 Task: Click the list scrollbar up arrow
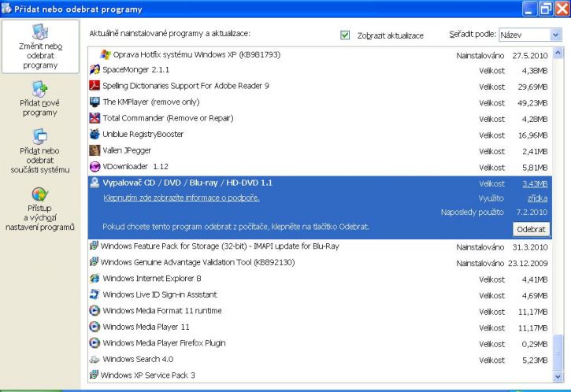click(x=558, y=54)
